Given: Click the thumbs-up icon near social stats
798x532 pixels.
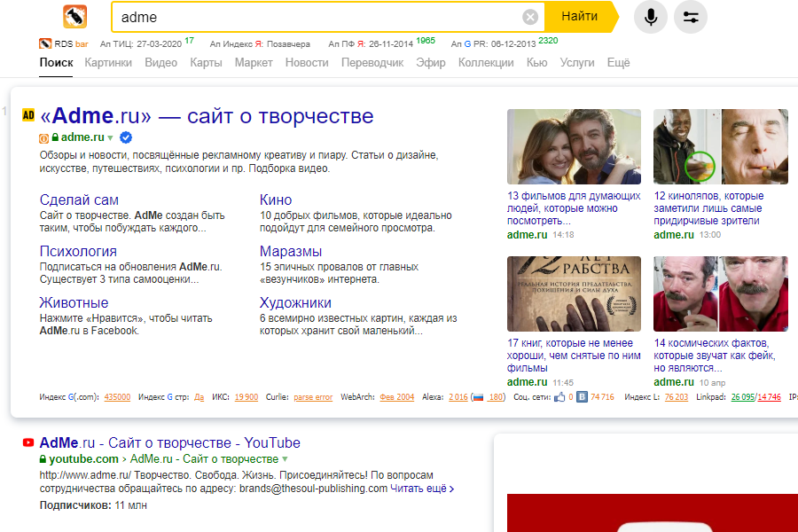Looking at the screenshot, I should pyautogui.click(x=558, y=396).
